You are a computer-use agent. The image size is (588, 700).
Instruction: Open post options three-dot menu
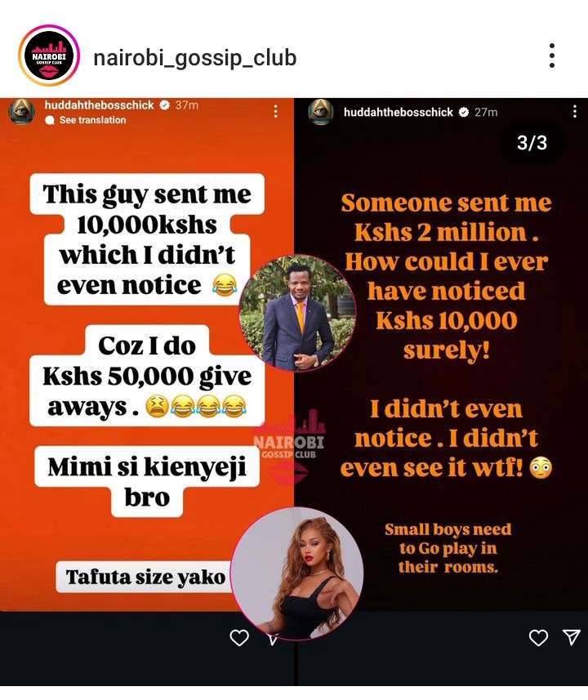click(552, 56)
